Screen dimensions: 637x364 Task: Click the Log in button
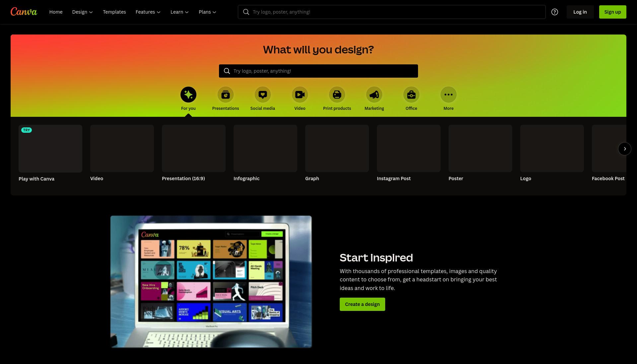tap(580, 12)
